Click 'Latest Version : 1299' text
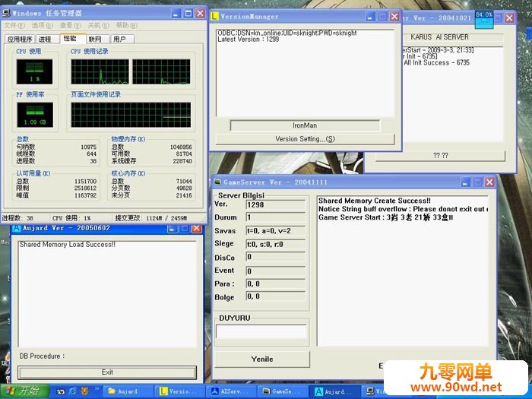The height and width of the screenshot is (399, 532). (x=248, y=40)
